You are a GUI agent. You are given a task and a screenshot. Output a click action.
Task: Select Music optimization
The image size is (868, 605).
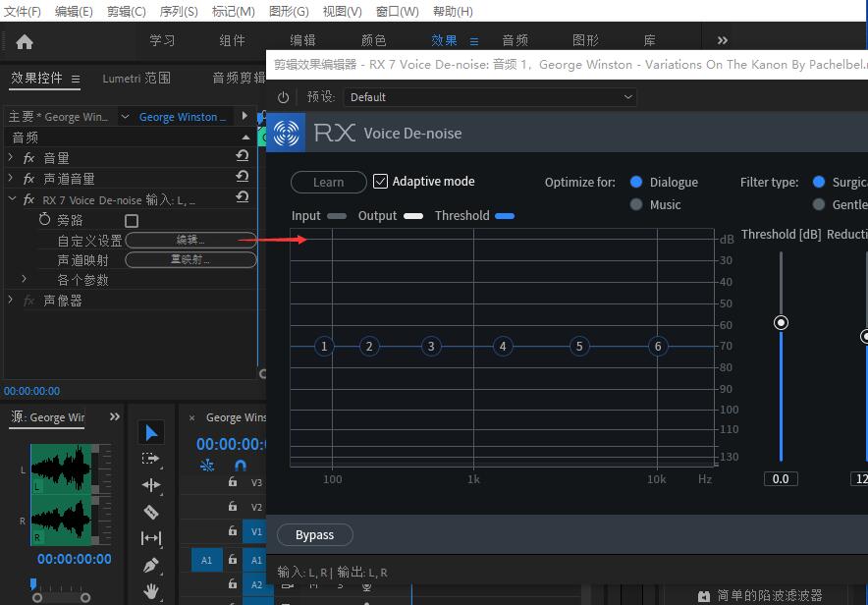[x=636, y=205]
